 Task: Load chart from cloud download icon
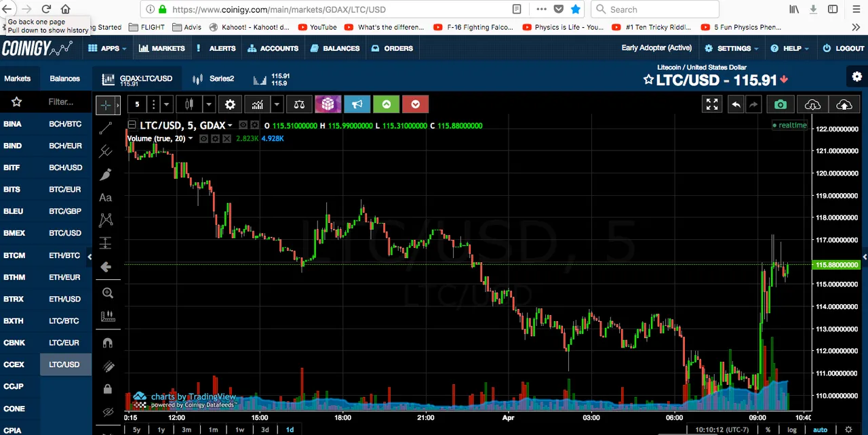tap(812, 104)
